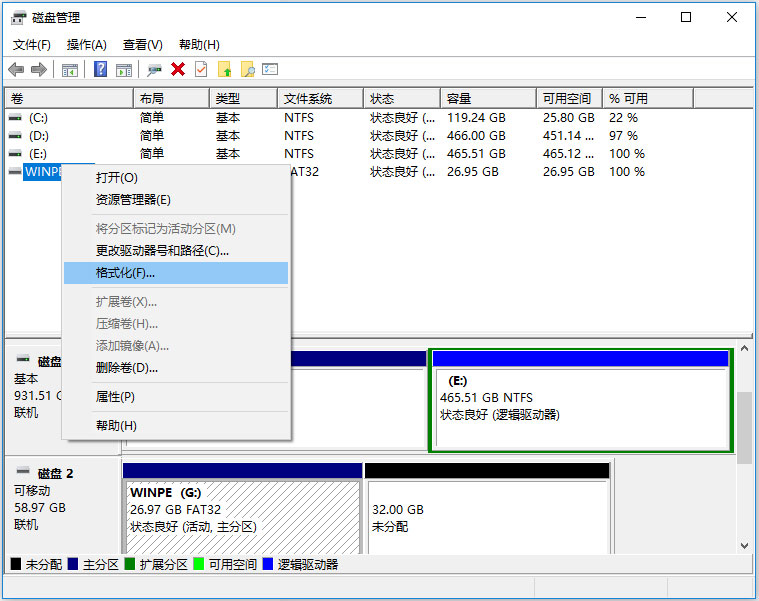Click the drive icon beside (C:)
The width and height of the screenshot is (759, 601).
(15, 118)
